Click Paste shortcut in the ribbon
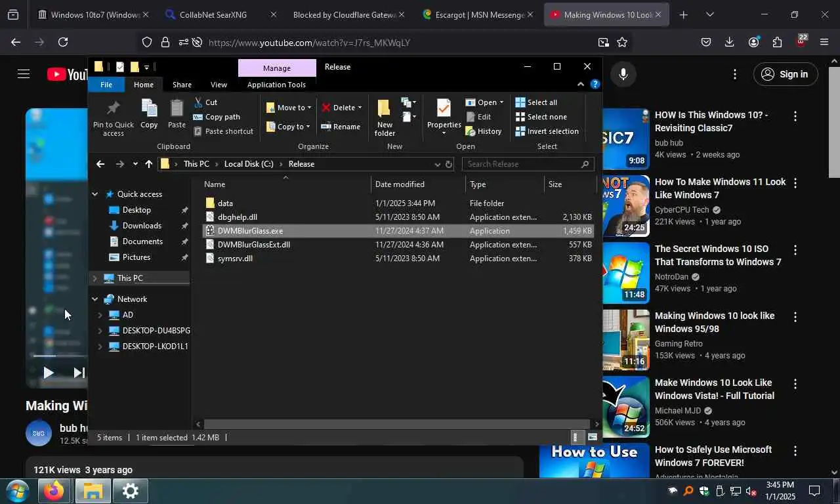840x504 pixels. point(223,131)
